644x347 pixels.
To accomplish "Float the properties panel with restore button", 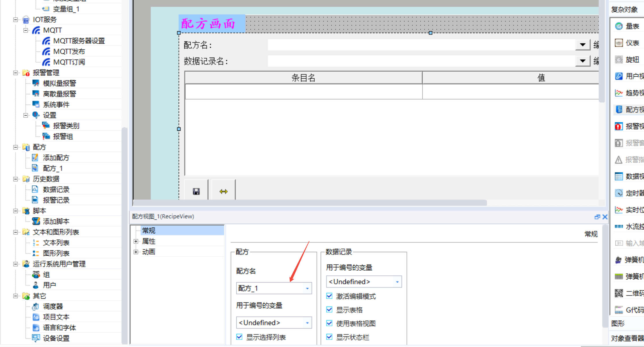I will (x=597, y=217).
